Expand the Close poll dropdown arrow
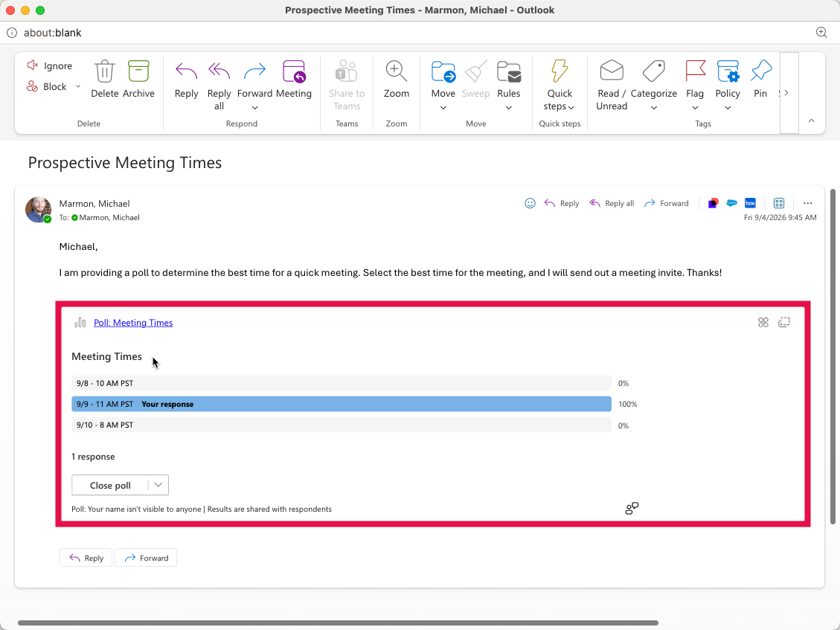Image resolution: width=840 pixels, height=630 pixels. 158,485
